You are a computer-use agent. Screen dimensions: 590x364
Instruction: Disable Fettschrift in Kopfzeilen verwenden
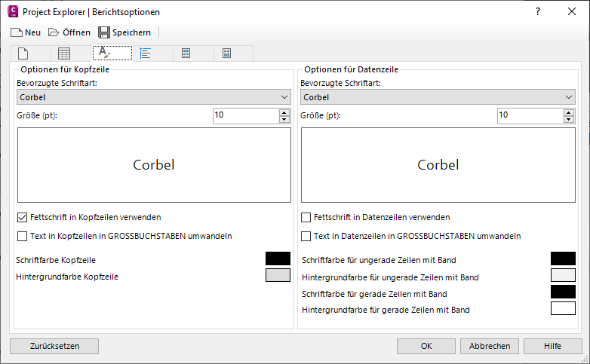point(22,217)
